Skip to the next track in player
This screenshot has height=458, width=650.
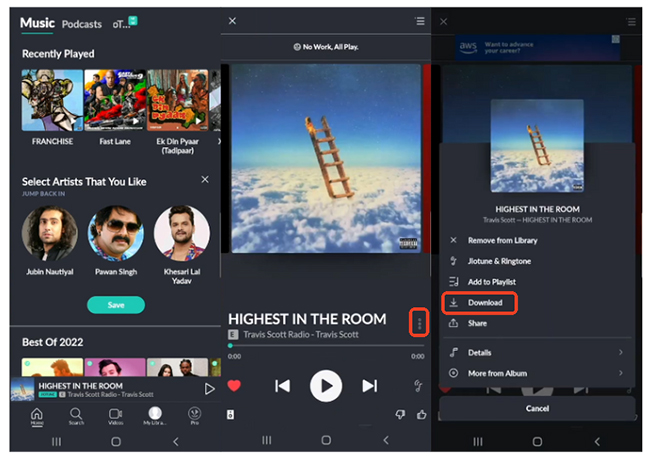pos(369,386)
